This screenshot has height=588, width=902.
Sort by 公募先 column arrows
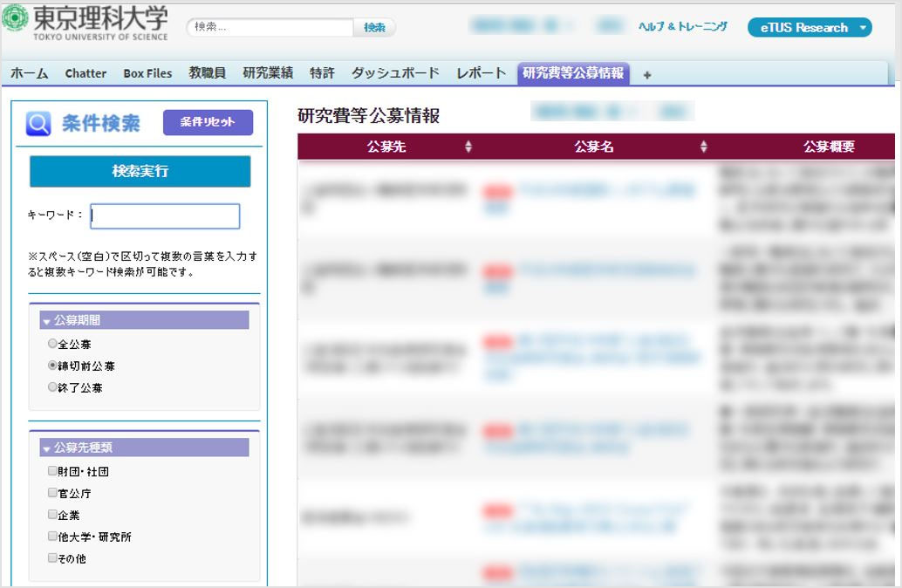(468, 147)
